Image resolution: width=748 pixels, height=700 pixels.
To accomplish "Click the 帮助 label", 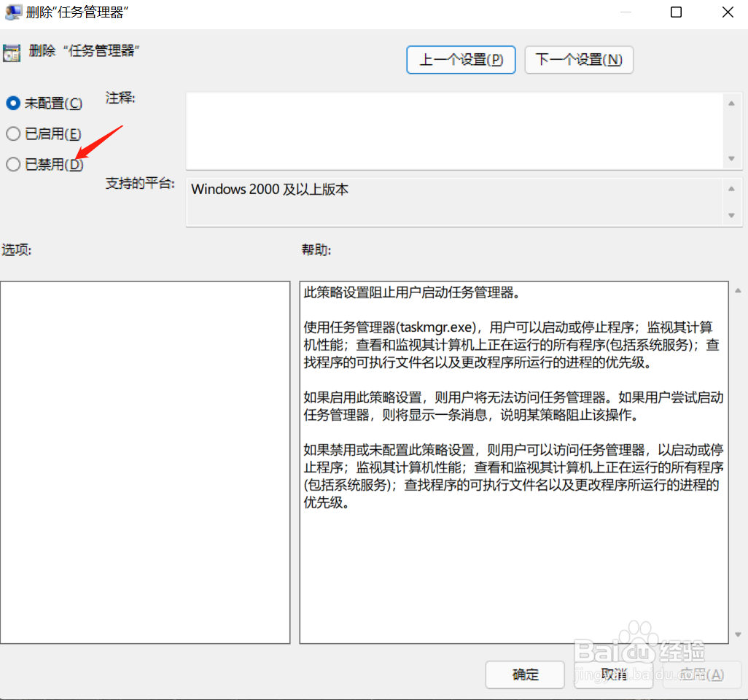I will pos(316,249).
